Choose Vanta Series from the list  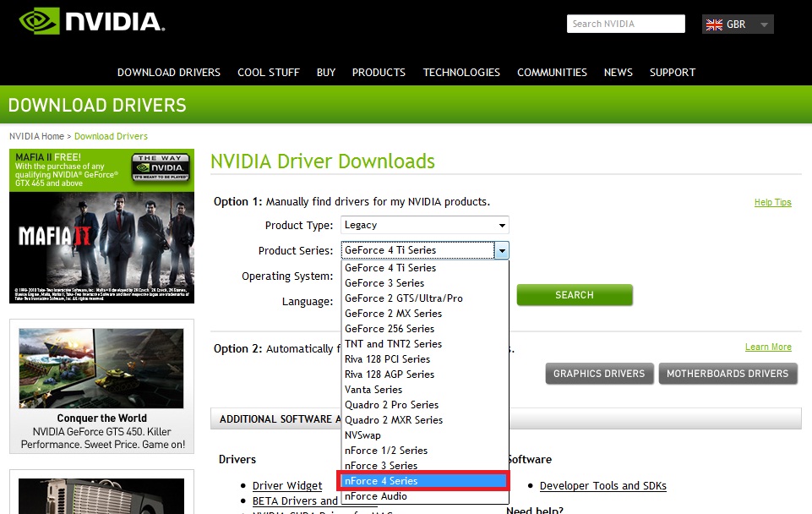click(425, 390)
